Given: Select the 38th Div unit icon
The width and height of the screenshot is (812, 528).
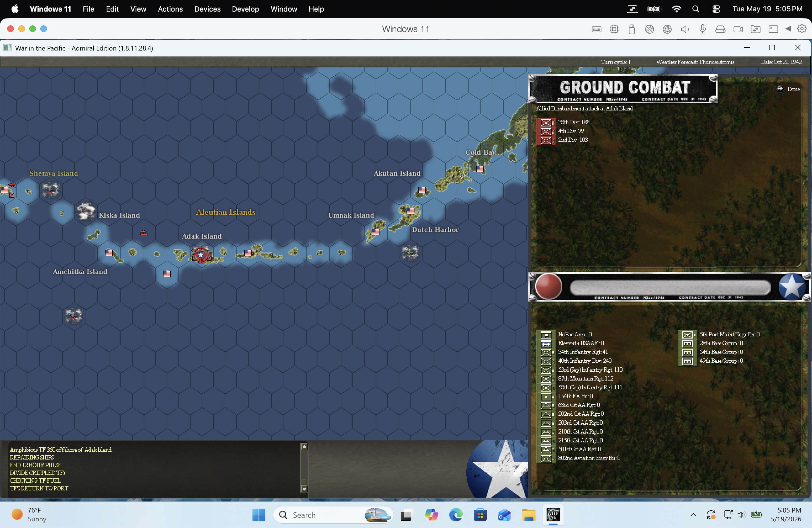Looking at the screenshot, I should 546,123.
